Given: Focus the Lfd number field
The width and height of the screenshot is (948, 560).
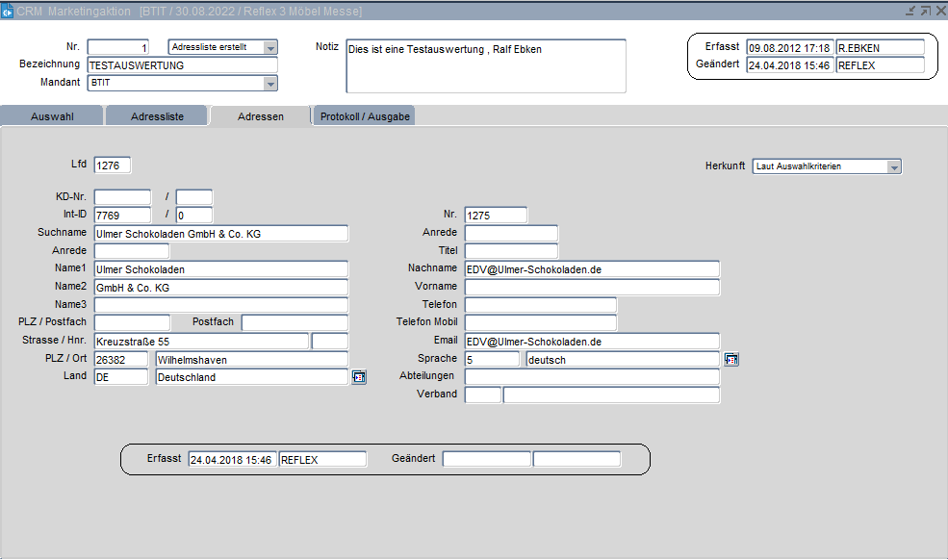Looking at the screenshot, I should [112, 165].
